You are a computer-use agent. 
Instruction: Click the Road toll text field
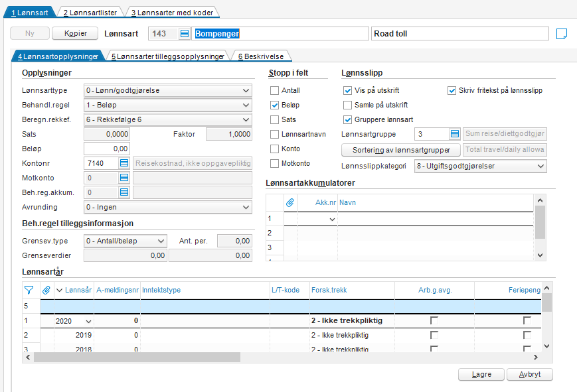(460, 33)
